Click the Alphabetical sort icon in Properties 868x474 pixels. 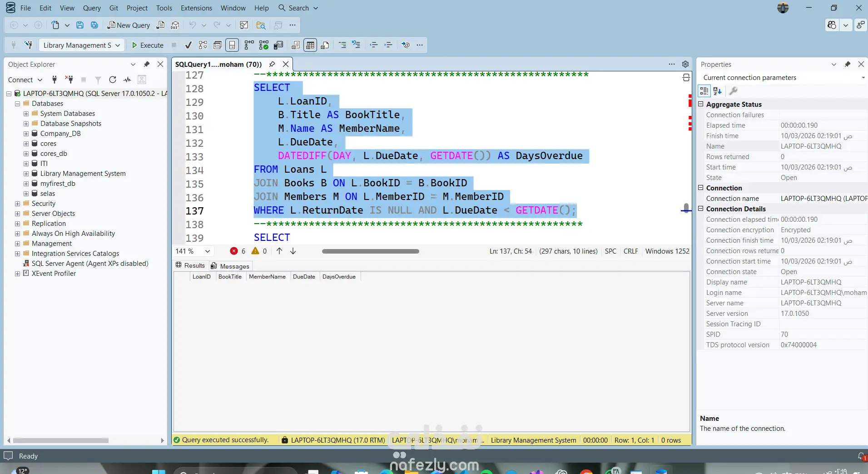click(718, 91)
